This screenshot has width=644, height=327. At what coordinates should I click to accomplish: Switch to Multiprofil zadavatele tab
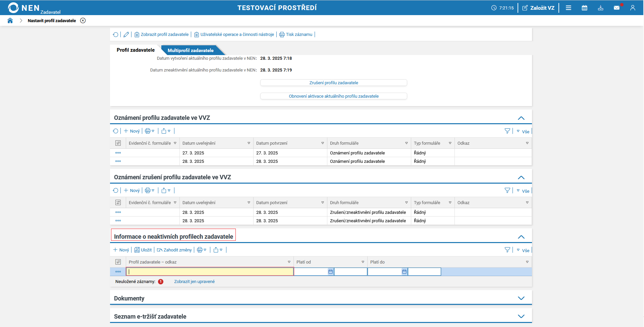190,50
